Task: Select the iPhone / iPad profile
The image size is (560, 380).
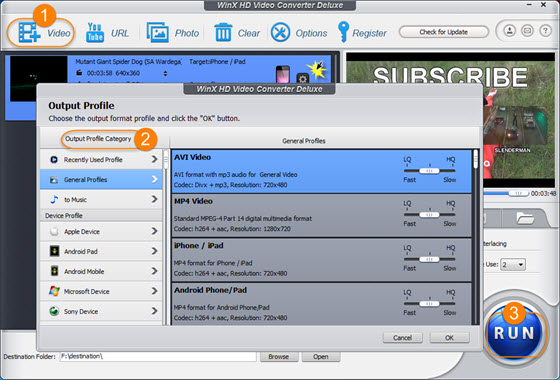Action: 321,260
